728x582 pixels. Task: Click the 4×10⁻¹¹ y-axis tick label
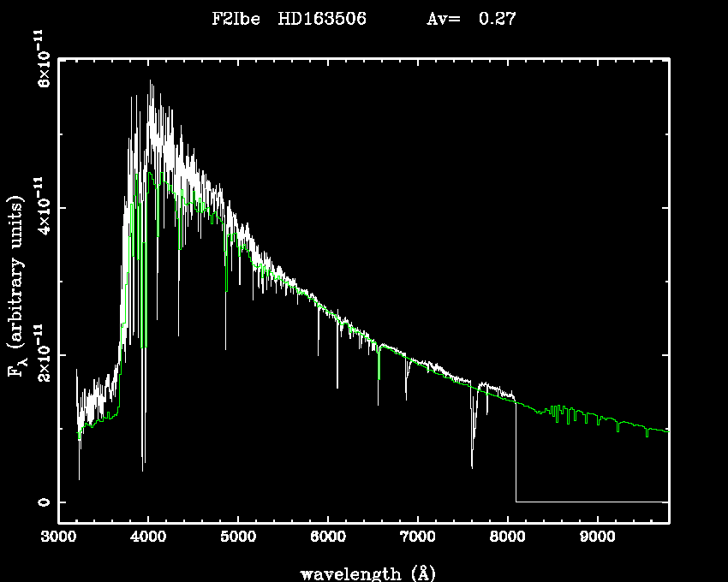click(x=39, y=206)
